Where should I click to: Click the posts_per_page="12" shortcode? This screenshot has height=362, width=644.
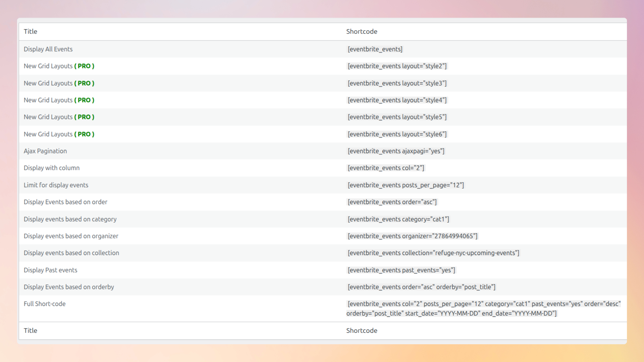[x=406, y=185]
